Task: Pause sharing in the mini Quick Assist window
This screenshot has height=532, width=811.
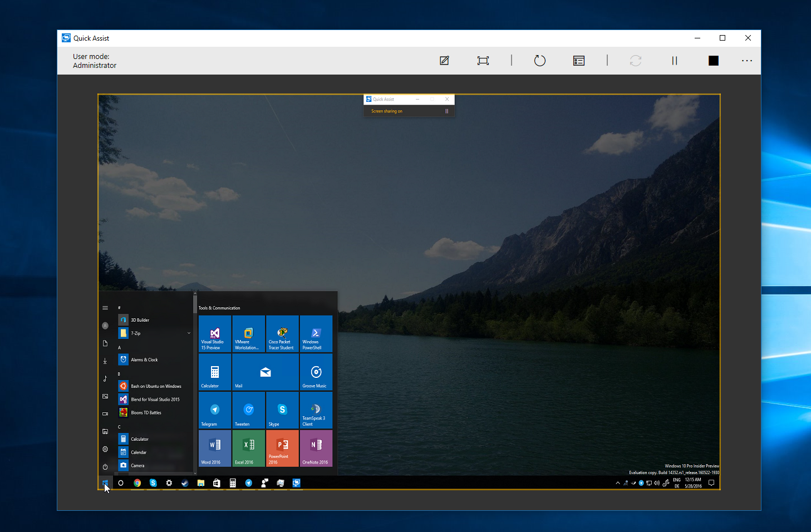Action: (x=446, y=111)
